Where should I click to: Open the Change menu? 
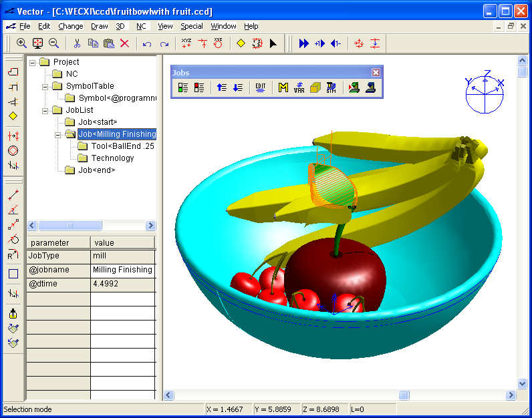pyautogui.click(x=71, y=26)
